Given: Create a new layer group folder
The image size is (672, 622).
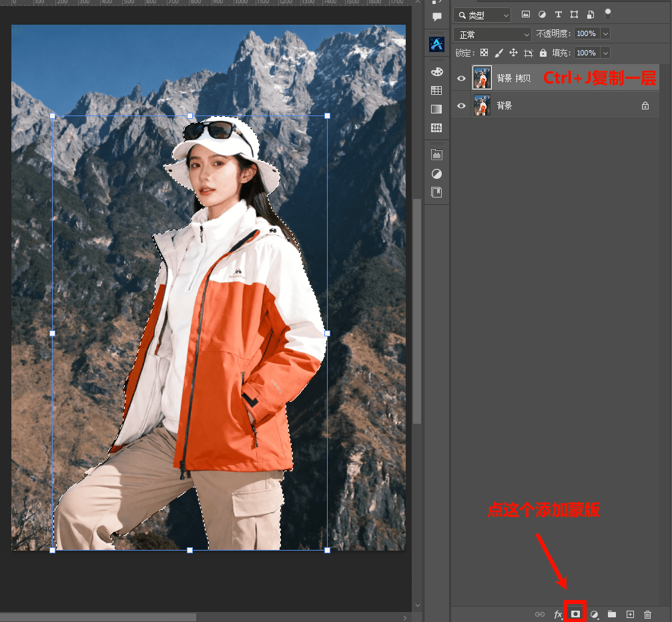Looking at the screenshot, I should (612, 614).
